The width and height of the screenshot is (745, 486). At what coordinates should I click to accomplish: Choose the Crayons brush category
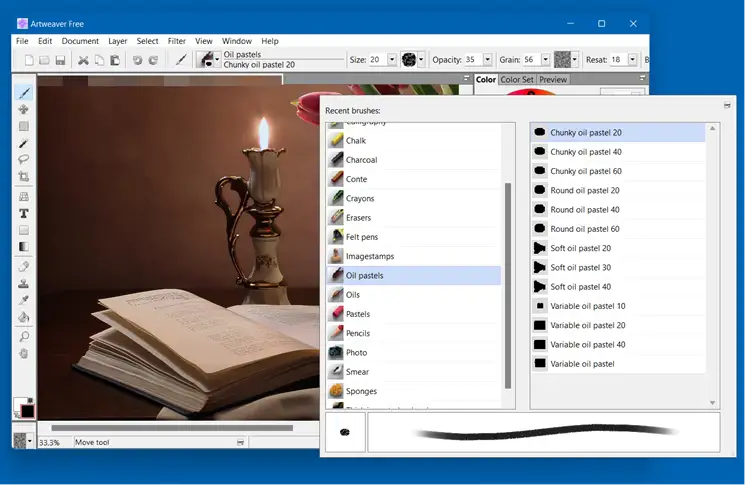414,198
